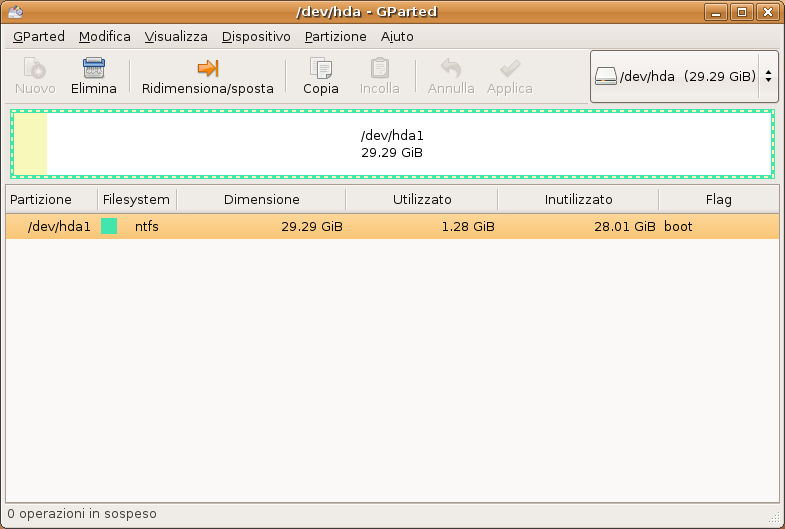The width and height of the screenshot is (785, 529).
Task: Click the Copia toolbar icon
Action: point(321,68)
